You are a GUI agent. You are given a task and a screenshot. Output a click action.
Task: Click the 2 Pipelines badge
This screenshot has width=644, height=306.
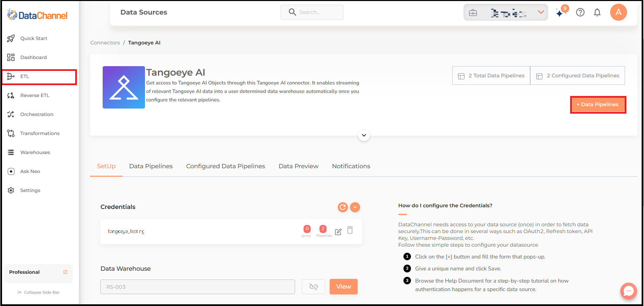pyautogui.click(x=323, y=229)
